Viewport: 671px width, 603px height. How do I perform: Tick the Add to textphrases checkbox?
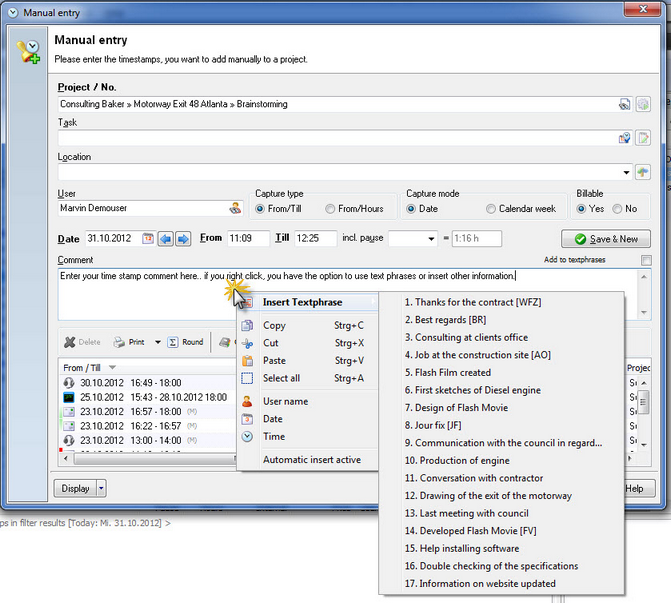point(646,260)
